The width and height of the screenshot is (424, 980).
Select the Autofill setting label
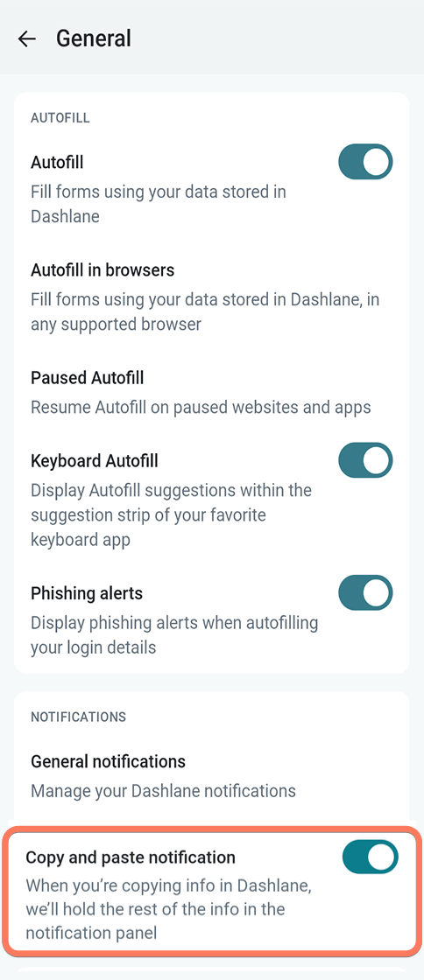(57, 163)
